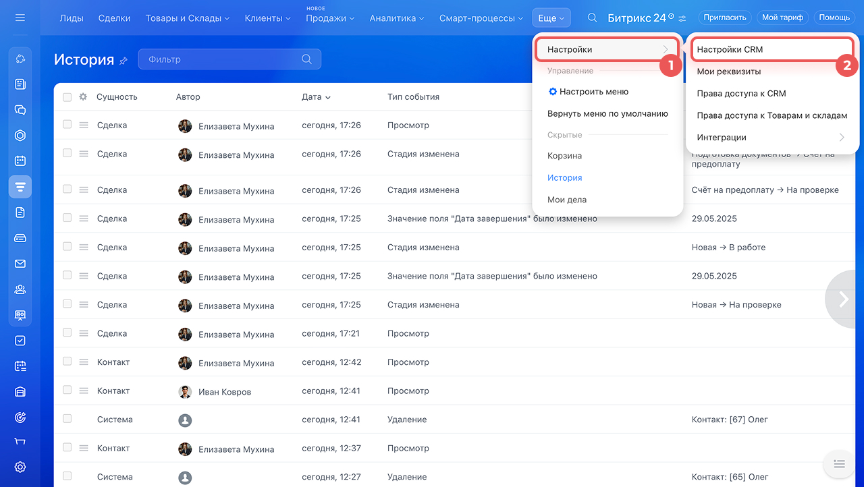This screenshot has height=487, width=868.
Task: Pin the История page with pin icon
Action: pyautogui.click(x=124, y=61)
